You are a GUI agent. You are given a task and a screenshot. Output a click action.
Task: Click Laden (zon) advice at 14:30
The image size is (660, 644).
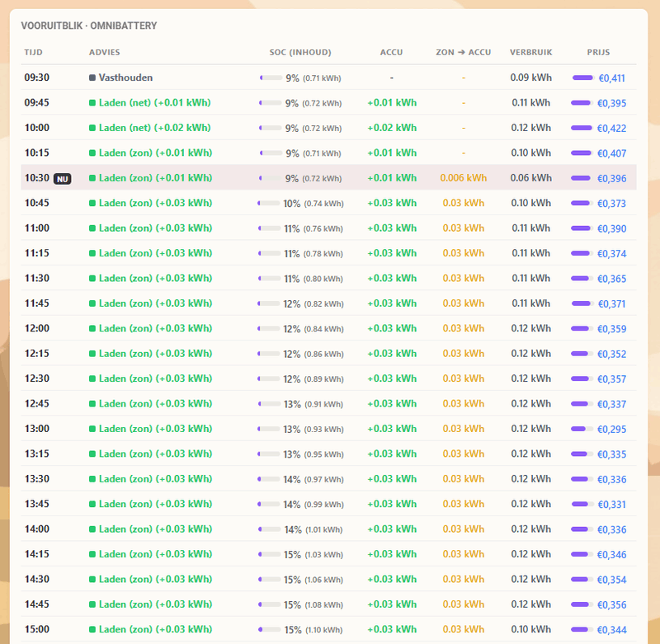click(x=155, y=579)
